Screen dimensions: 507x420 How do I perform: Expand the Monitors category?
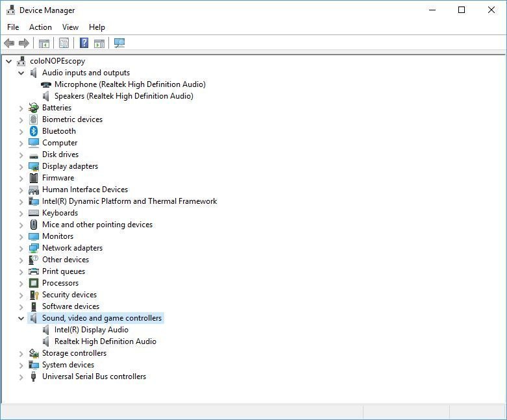click(21, 237)
